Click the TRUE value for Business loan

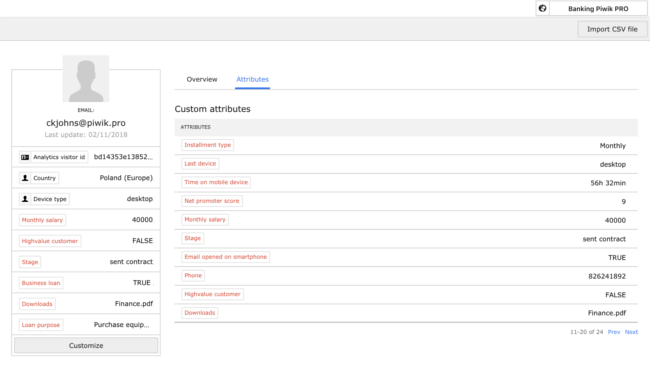tap(142, 283)
